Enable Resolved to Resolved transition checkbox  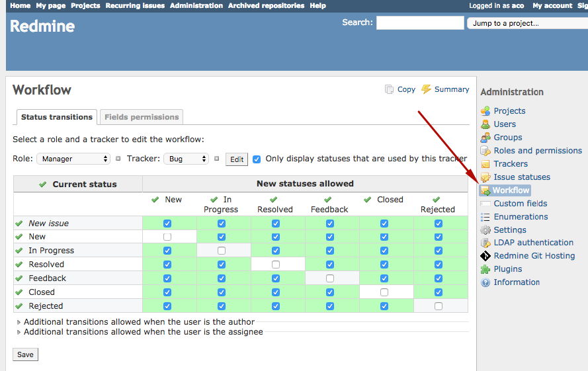click(276, 265)
